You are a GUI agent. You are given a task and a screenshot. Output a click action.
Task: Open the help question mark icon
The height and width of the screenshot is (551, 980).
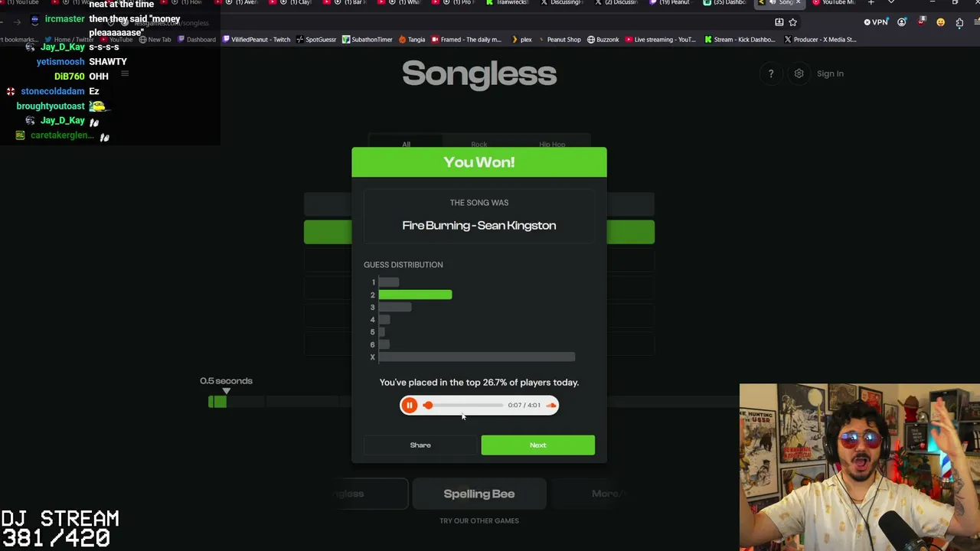point(771,73)
